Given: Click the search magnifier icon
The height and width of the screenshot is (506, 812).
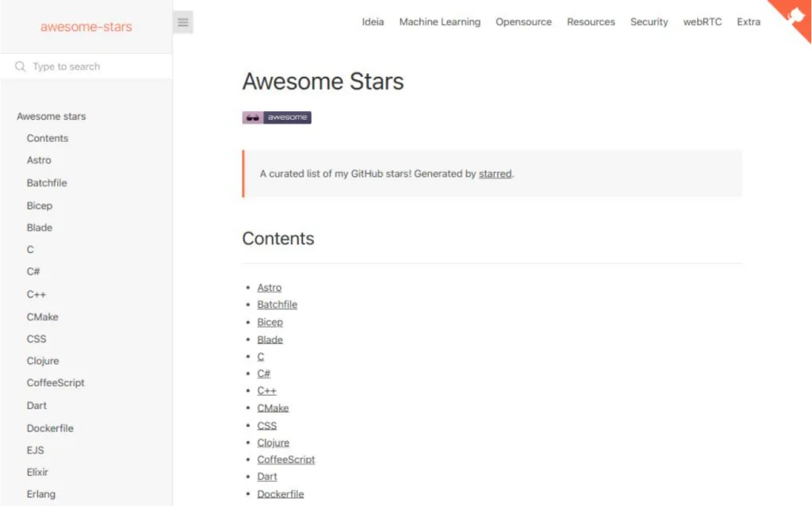Looking at the screenshot, I should click(20, 66).
